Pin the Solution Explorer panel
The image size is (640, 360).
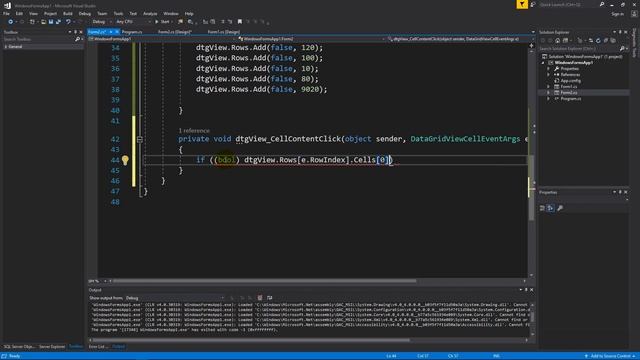(x=620, y=32)
